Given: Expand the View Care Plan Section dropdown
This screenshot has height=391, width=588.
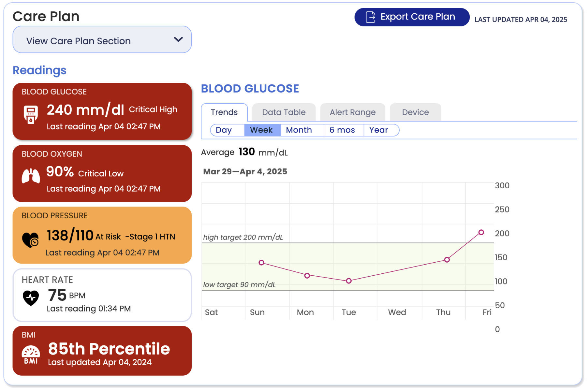Looking at the screenshot, I should [x=102, y=39].
